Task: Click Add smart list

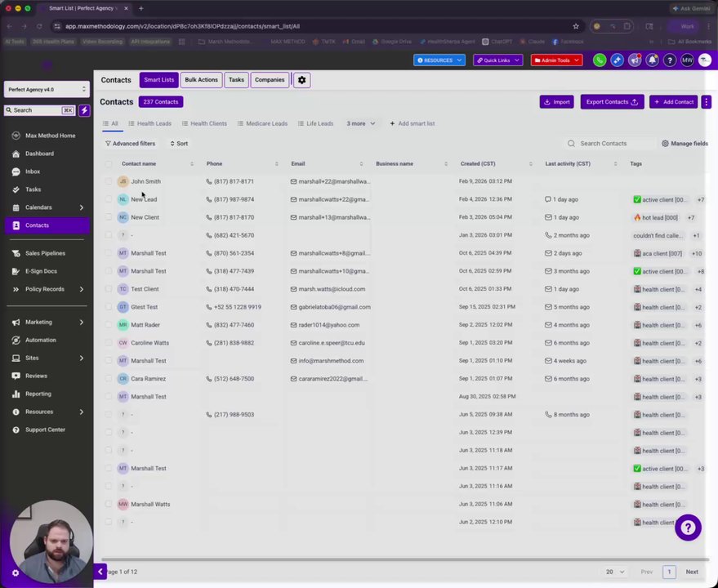Action: click(413, 123)
